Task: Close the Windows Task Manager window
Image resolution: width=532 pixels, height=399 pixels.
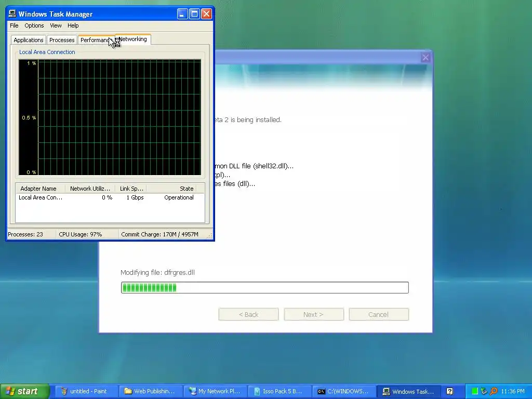Action: click(x=206, y=14)
